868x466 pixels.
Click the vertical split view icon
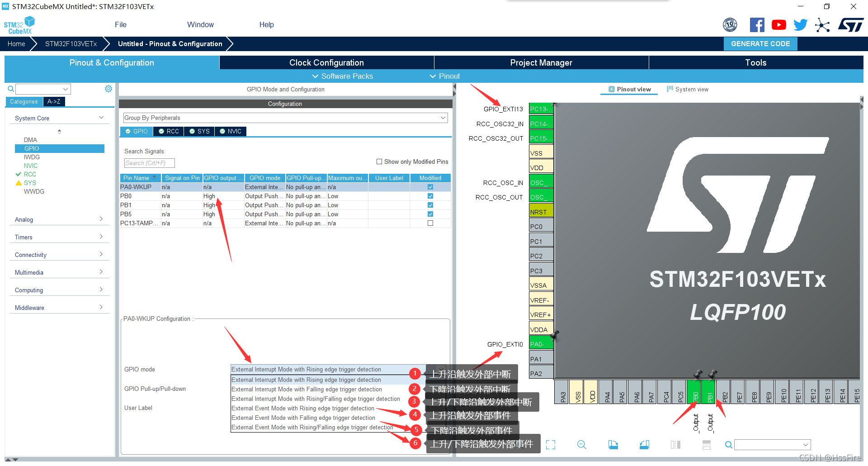coord(707,445)
